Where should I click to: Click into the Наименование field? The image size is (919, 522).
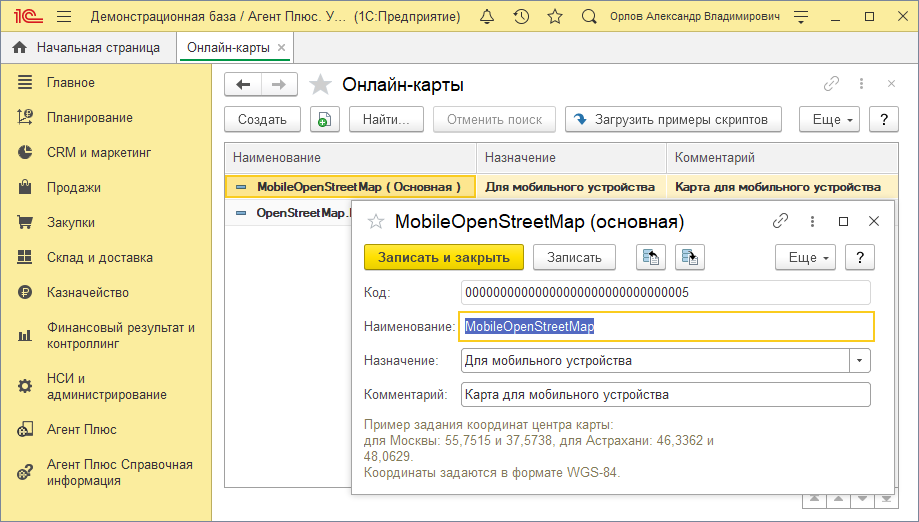(x=666, y=326)
